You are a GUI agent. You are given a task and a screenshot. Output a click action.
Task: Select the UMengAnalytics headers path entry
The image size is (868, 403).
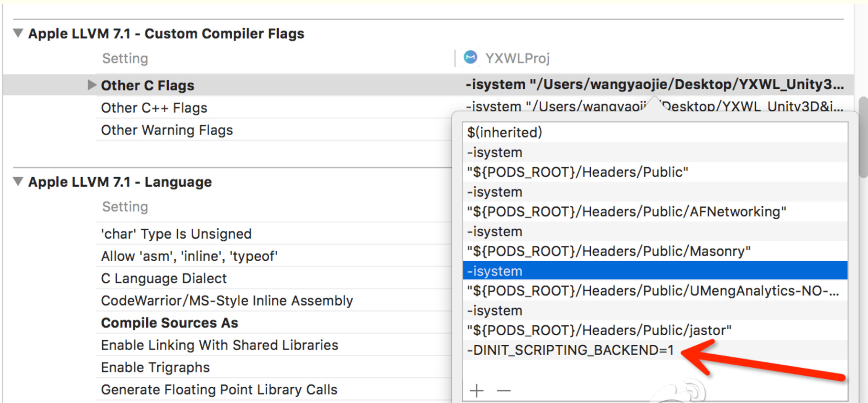655,291
